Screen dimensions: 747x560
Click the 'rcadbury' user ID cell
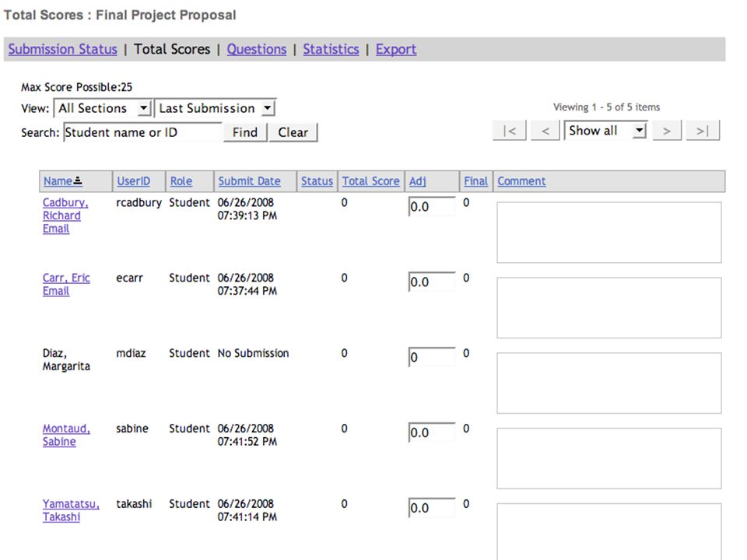[x=139, y=203]
